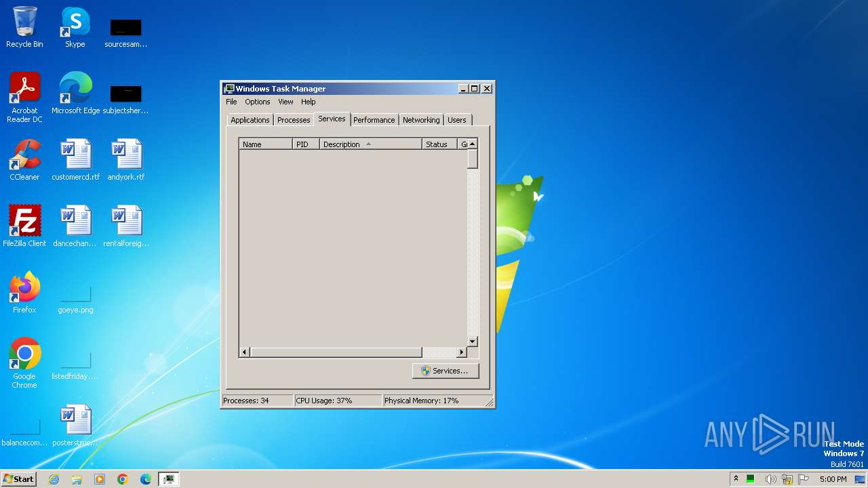
Task: Open the Help menu
Action: tap(308, 102)
